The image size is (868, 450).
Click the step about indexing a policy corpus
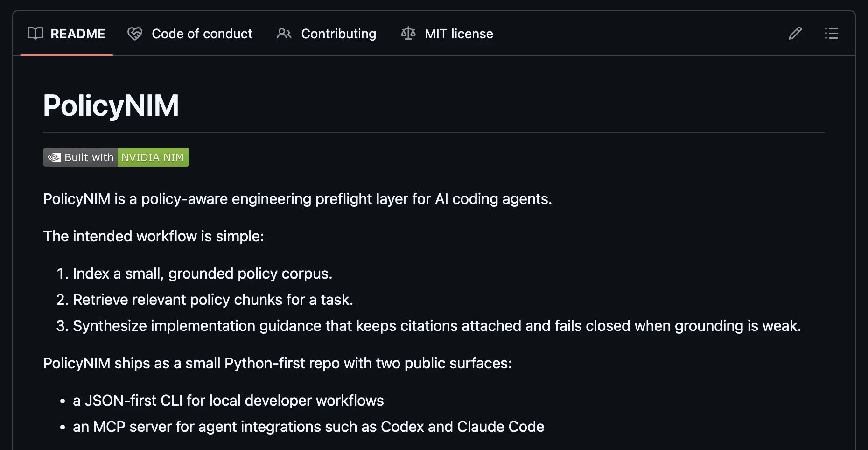203,274
